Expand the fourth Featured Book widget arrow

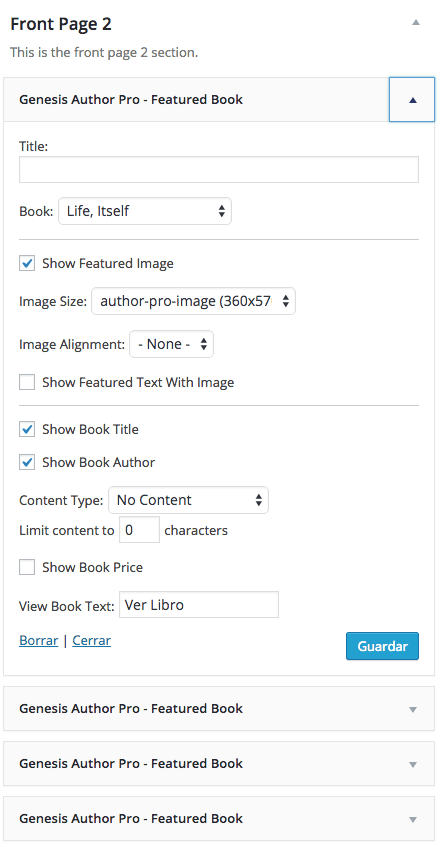(x=413, y=819)
